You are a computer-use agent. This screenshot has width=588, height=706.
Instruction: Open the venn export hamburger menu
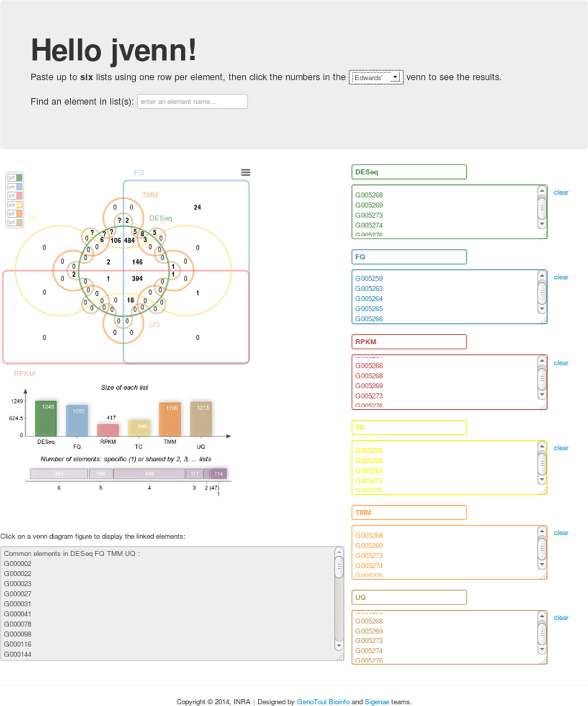[x=245, y=172]
